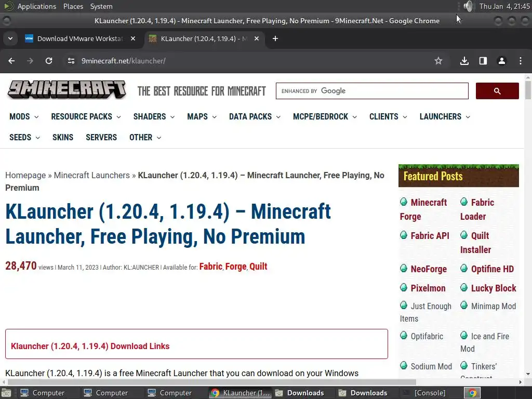532x399 pixels.
Task: Click the red search button
Action: 497,91
